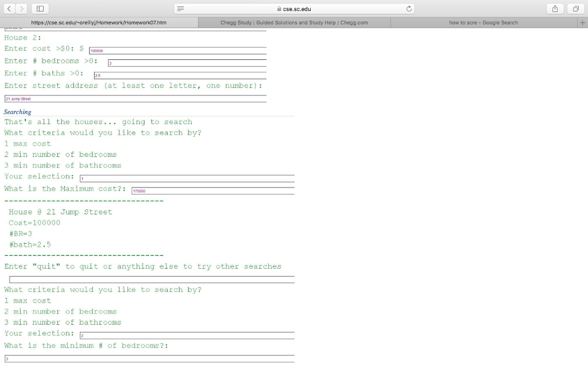The image size is (588, 368).
Task: Click the House 2 cost input field
Action: tap(178, 51)
